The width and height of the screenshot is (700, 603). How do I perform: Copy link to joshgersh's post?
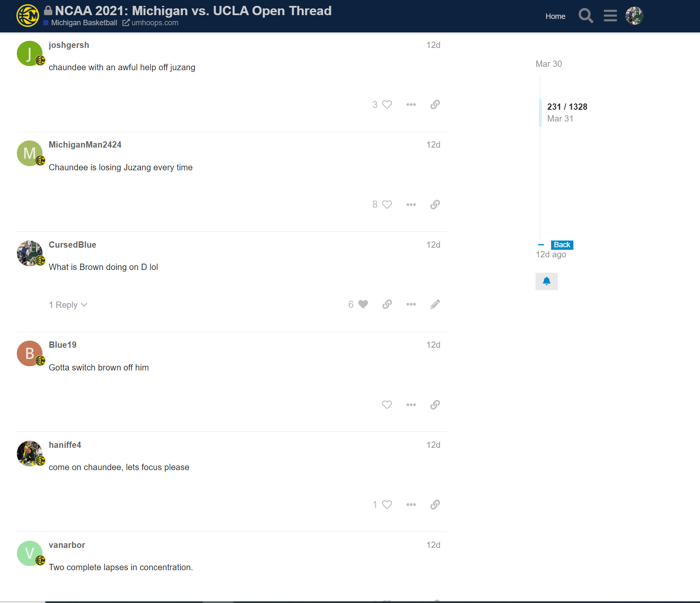(435, 105)
